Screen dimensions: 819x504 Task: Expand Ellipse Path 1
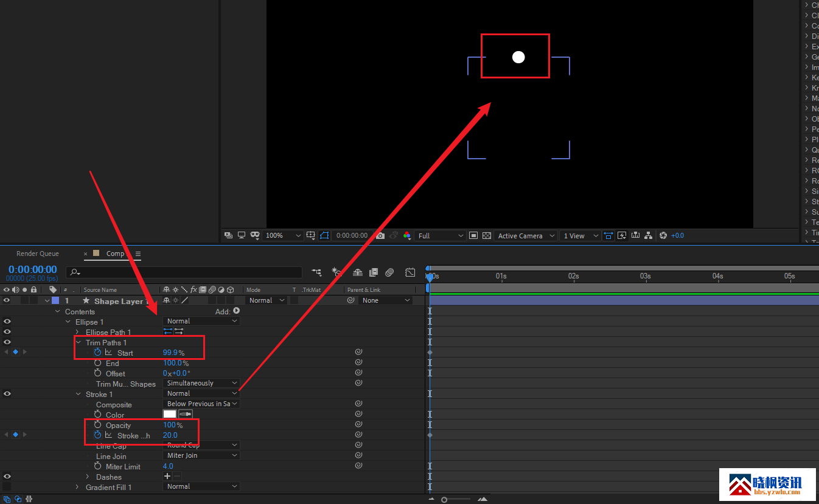click(77, 332)
